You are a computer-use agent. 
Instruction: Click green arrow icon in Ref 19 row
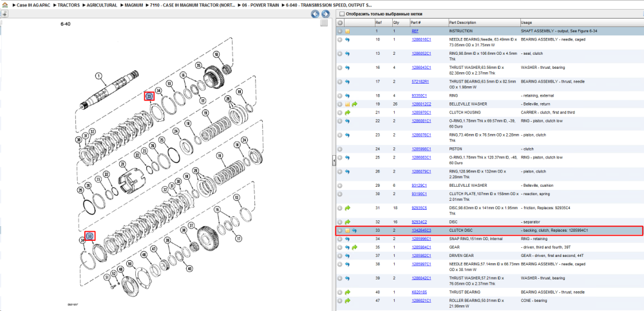coord(354,104)
